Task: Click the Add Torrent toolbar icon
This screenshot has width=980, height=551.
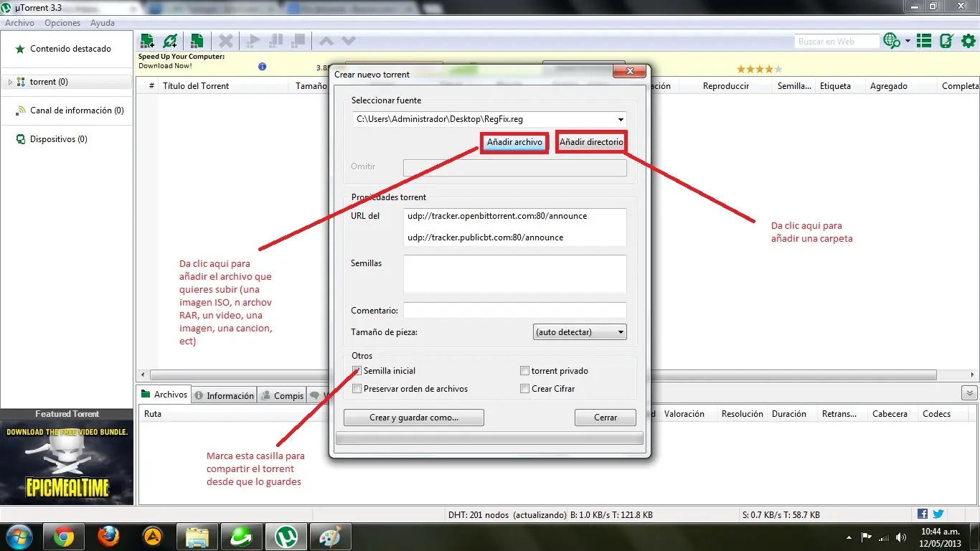Action: pyautogui.click(x=148, y=41)
